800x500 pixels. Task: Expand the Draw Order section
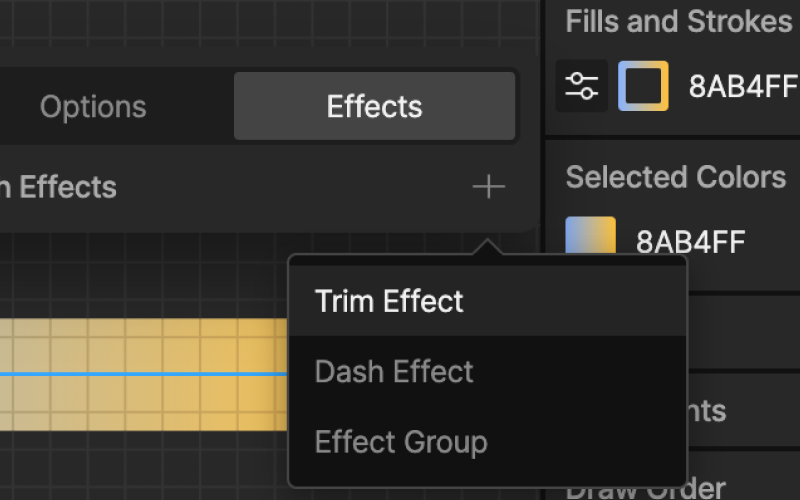(646, 488)
